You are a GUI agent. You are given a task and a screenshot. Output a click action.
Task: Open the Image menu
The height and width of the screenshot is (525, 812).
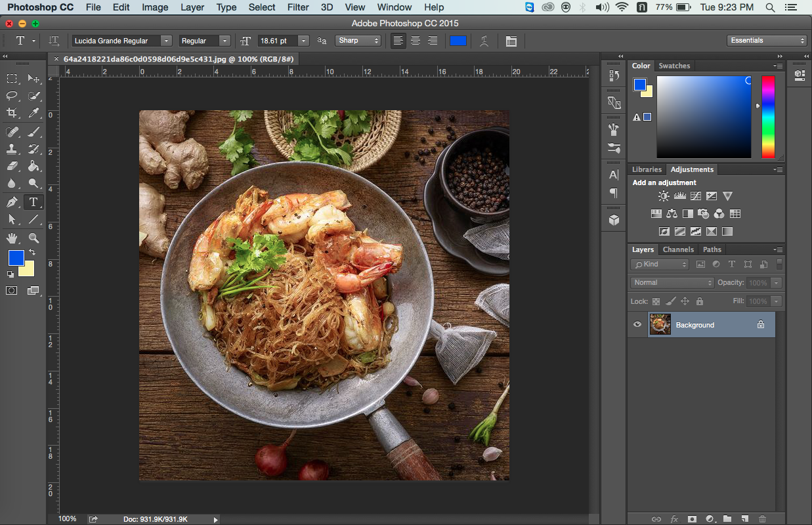[155, 7]
